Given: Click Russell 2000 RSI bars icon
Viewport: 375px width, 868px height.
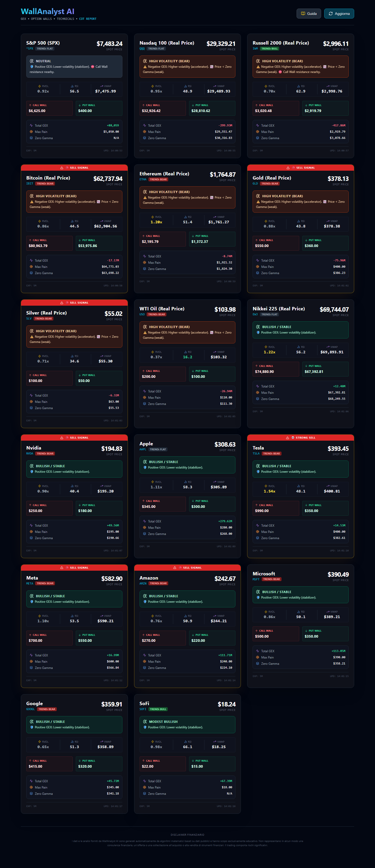Looking at the screenshot, I should coord(298,86).
